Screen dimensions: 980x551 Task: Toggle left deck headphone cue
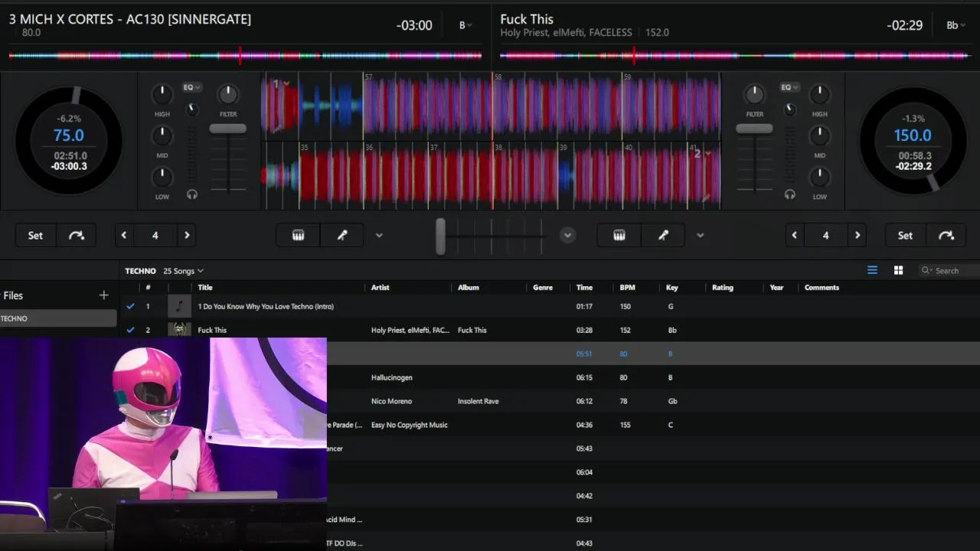pyautogui.click(x=192, y=194)
